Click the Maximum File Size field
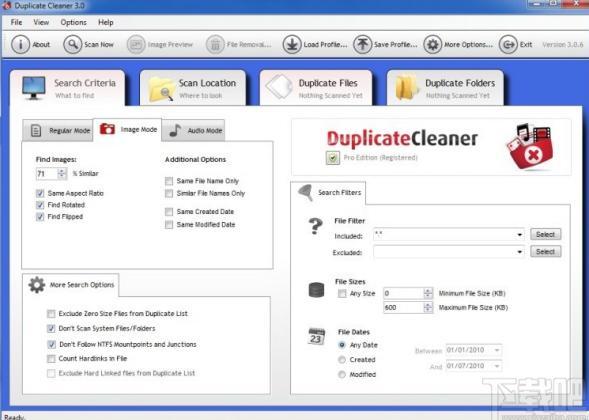The height and width of the screenshot is (420, 589). [403, 308]
